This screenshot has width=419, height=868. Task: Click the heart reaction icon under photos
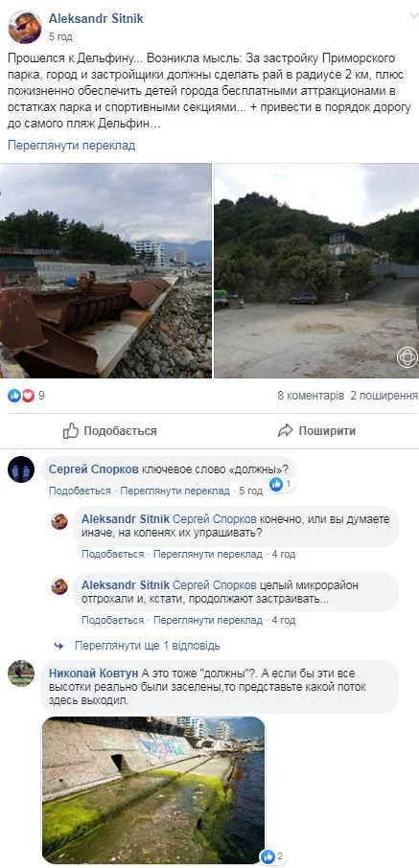coord(28,396)
